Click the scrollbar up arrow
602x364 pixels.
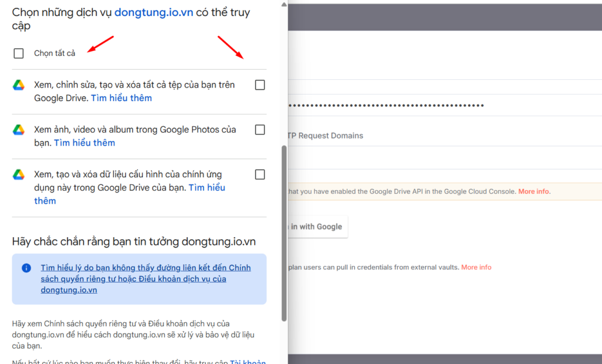(284, 5)
